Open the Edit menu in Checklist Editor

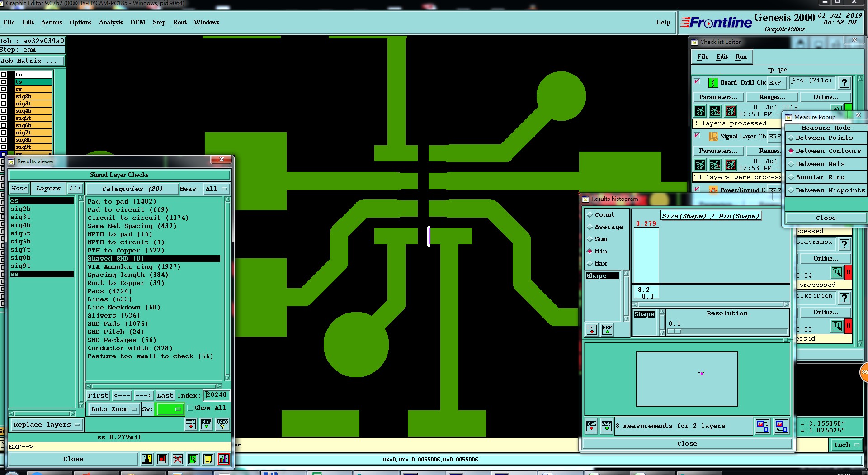click(722, 57)
